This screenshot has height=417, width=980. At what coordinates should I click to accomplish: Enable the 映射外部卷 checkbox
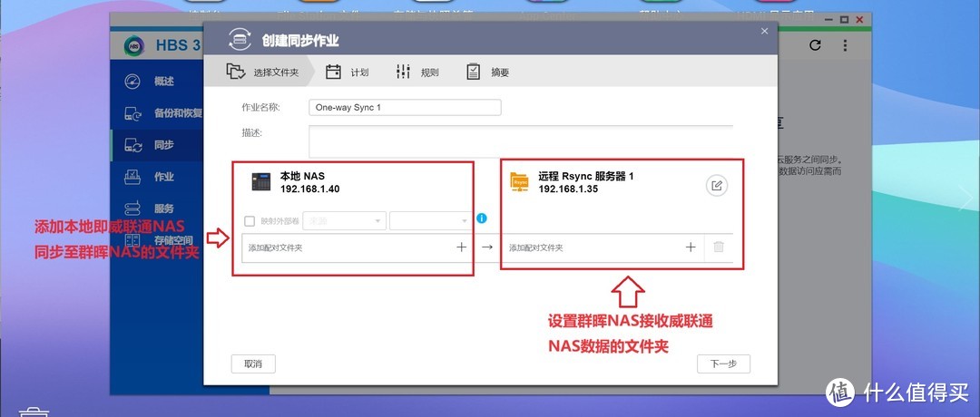[x=250, y=221]
